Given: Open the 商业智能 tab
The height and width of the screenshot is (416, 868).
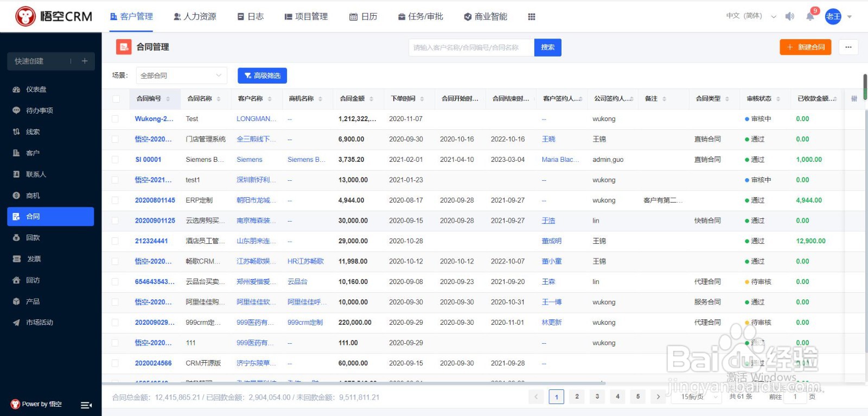Looking at the screenshot, I should [486, 17].
